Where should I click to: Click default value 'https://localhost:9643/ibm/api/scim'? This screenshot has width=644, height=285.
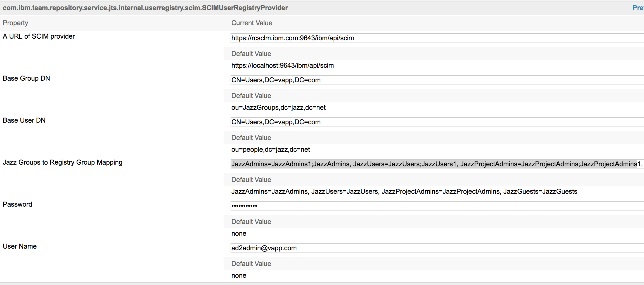click(283, 66)
